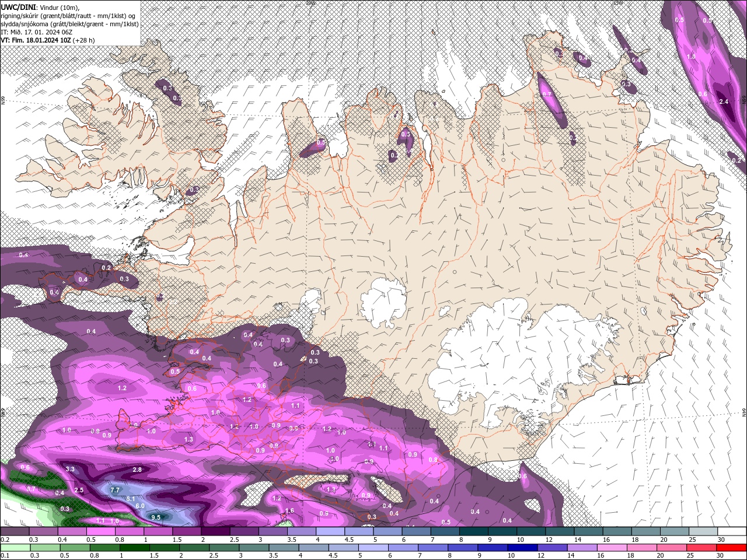Click the dark mauve 0.2 legend swatch
This screenshot has width=747, height=560.
tap(15, 531)
